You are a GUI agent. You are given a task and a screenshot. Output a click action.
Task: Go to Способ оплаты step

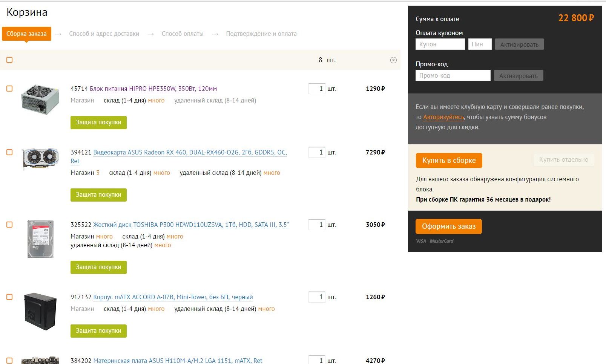point(183,34)
